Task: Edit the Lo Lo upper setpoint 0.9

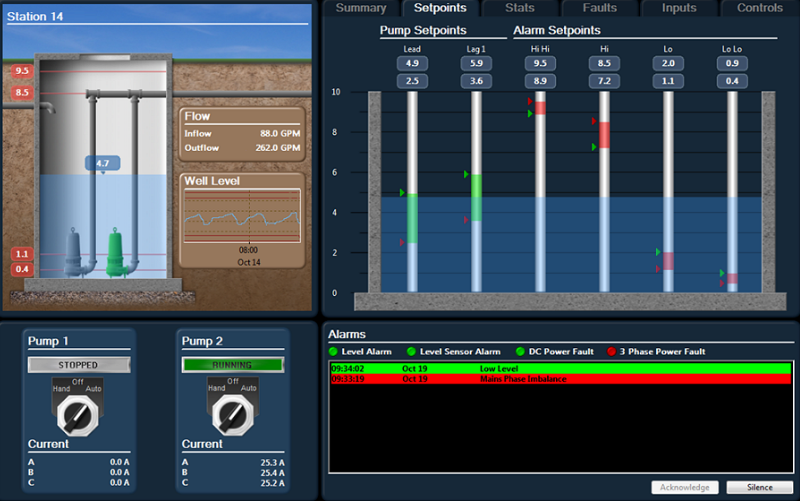Action: click(732, 63)
